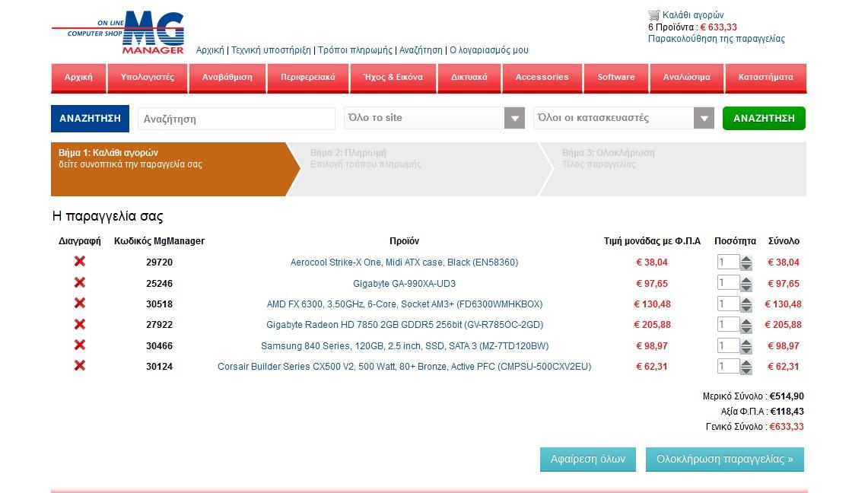868x493 pixels.
Task: Click the MG Manager logo
Action: [119, 32]
